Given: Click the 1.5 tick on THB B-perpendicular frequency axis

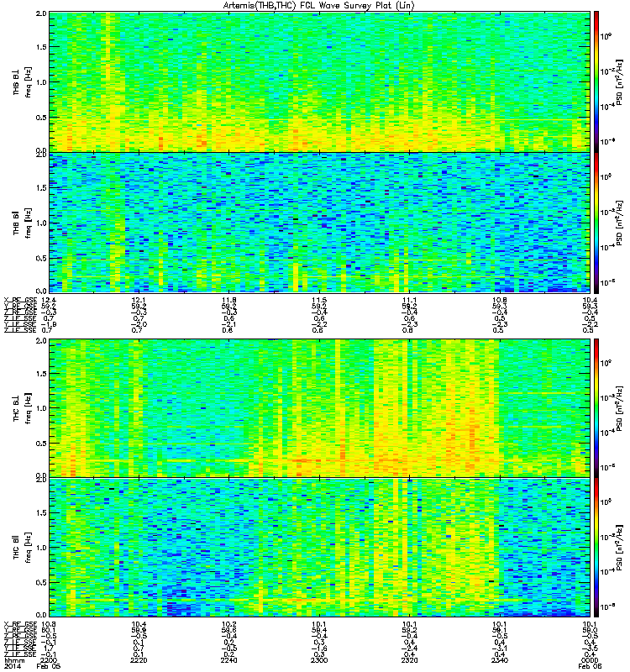Looking at the screenshot, I should point(41,47).
